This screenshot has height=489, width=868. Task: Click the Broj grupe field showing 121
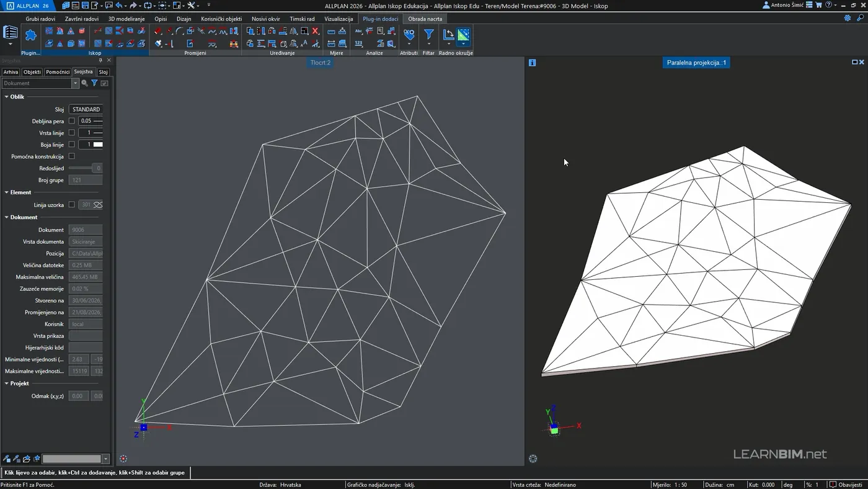coord(86,180)
